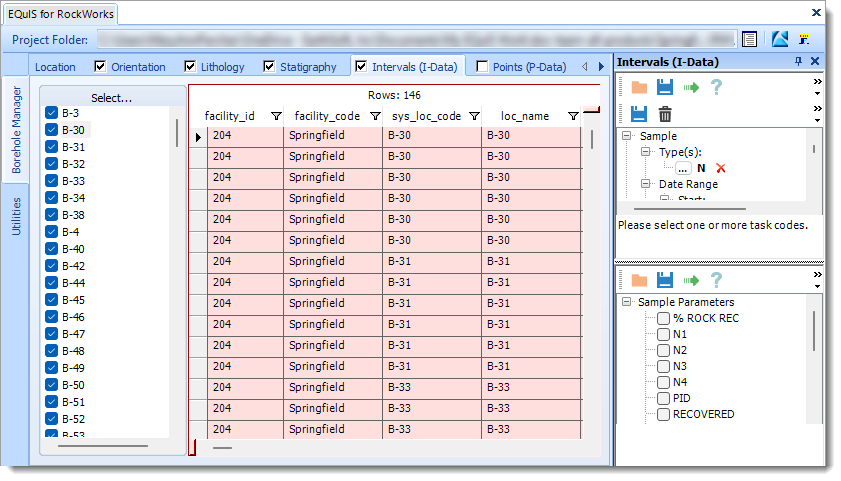
Task: Check the Points (P-Data) tab checkbox
Action: (482, 66)
